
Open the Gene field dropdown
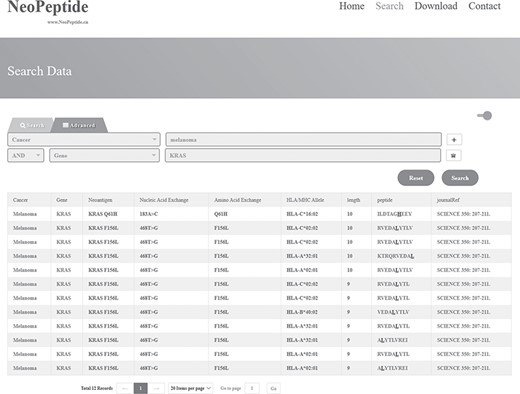104,155
